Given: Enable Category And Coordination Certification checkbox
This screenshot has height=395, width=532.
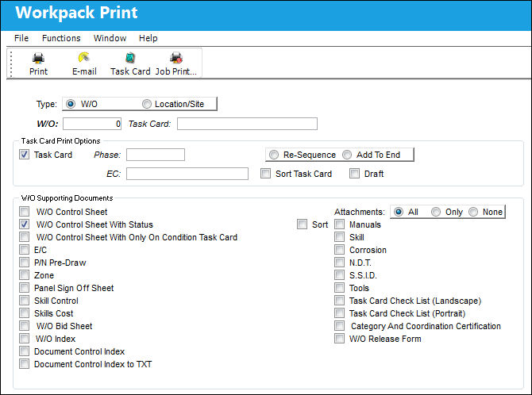Looking at the screenshot, I should point(339,325).
